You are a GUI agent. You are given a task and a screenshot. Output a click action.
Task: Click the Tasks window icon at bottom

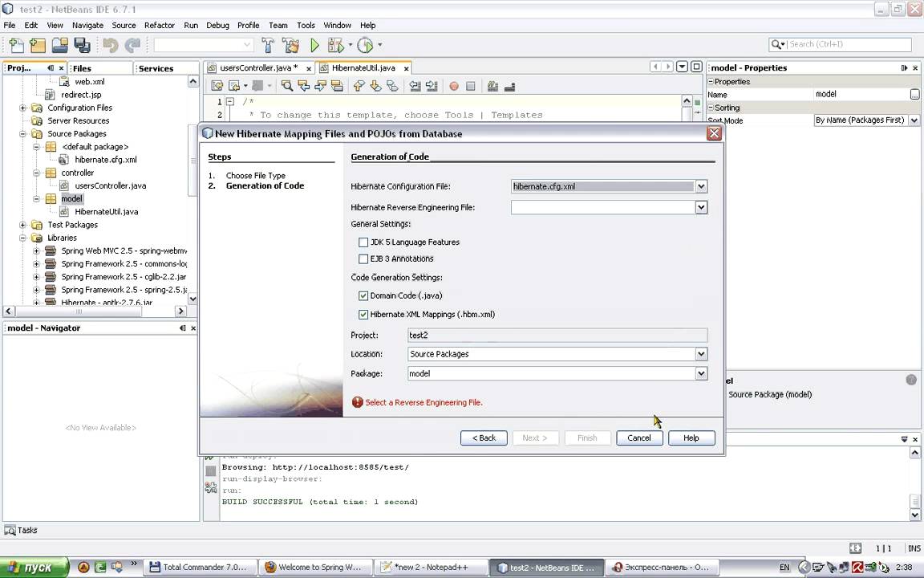10,530
